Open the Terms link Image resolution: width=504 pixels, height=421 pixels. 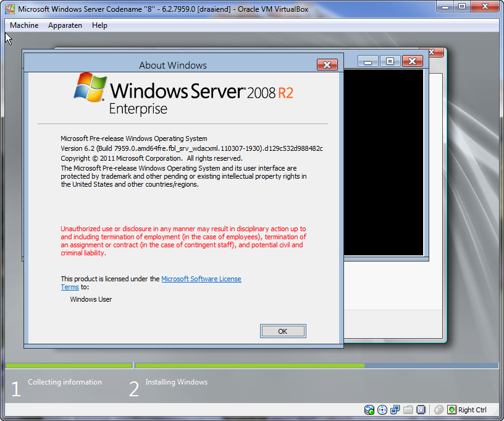(x=70, y=287)
